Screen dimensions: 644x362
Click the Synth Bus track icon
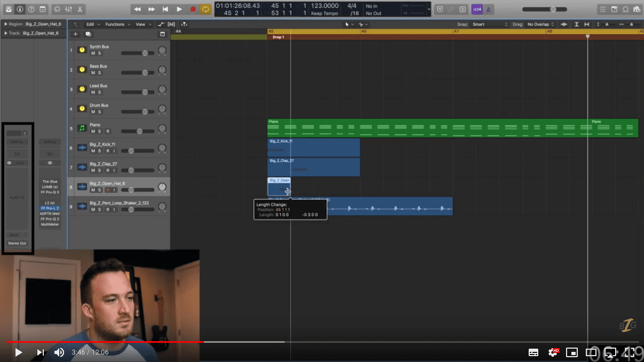[x=82, y=50]
